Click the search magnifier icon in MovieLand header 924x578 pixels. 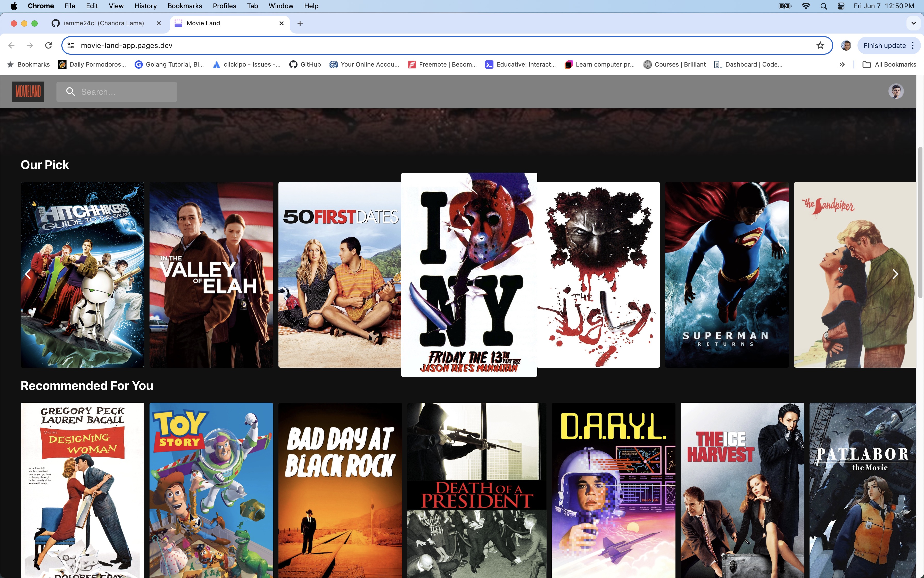click(x=71, y=92)
